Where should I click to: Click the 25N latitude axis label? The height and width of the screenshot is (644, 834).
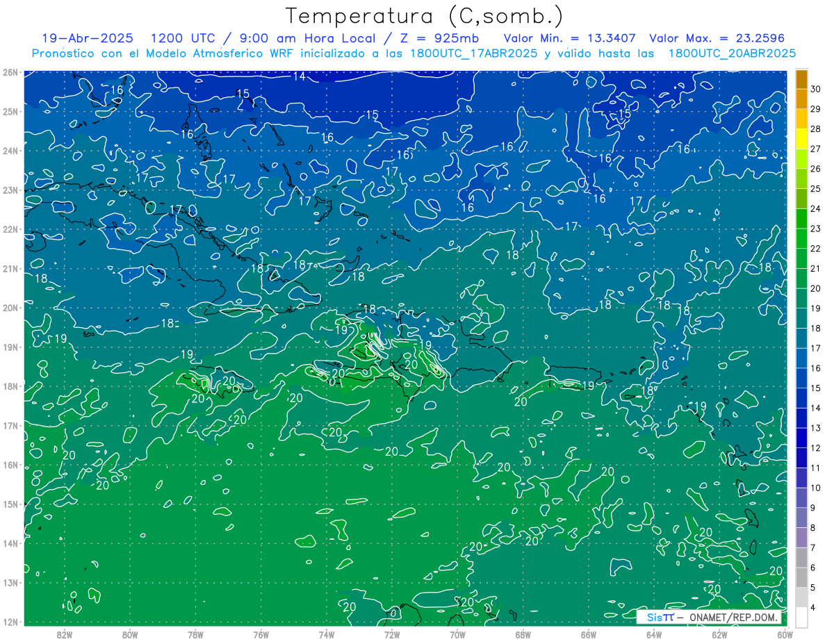(x=10, y=111)
